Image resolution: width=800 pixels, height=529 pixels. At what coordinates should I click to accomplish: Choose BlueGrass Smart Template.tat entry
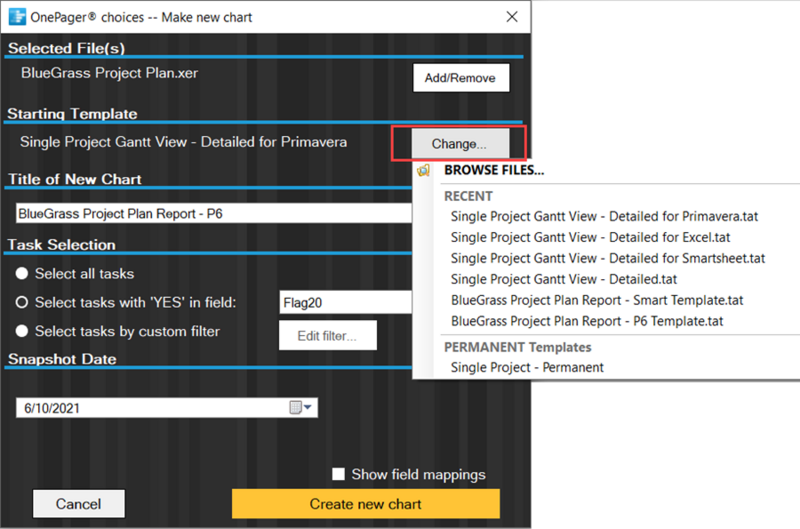pyautogui.click(x=597, y=300)
